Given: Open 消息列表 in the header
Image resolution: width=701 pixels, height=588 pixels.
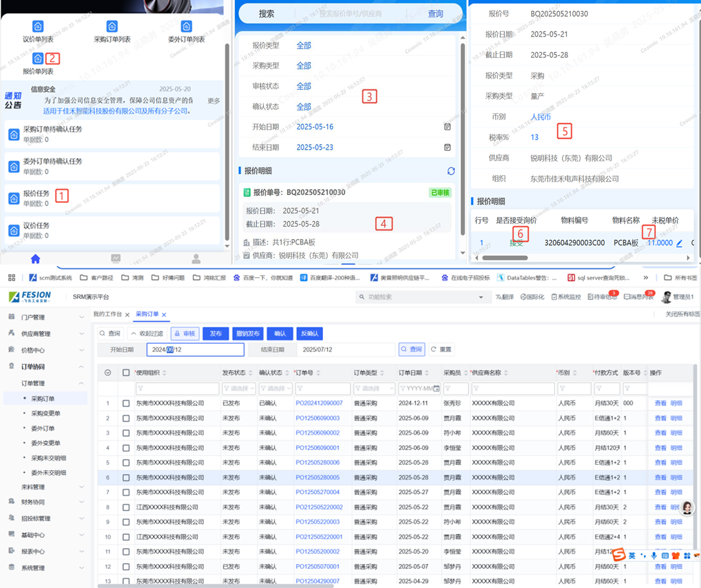Looking at the screenshot, I should (x=638, y=297).
